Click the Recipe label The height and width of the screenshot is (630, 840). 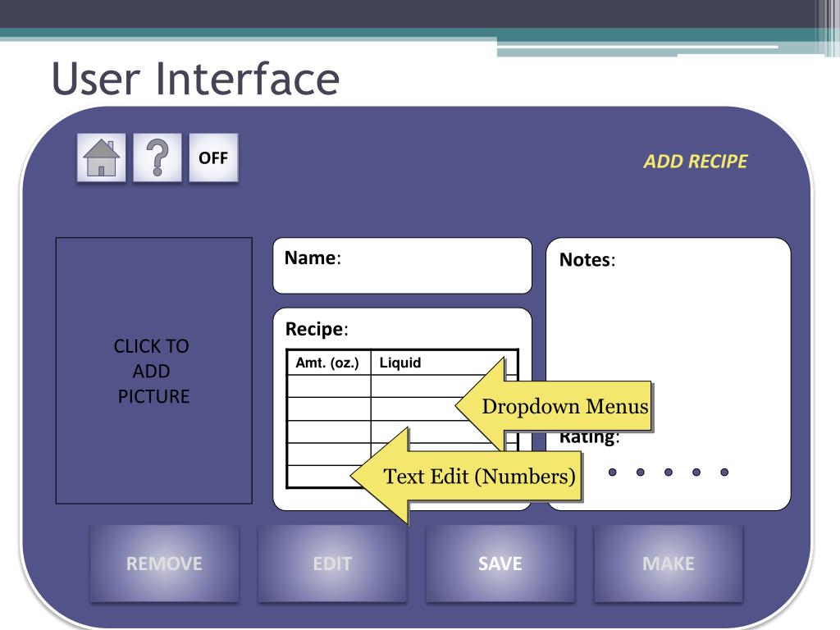(x=317, y=329)
